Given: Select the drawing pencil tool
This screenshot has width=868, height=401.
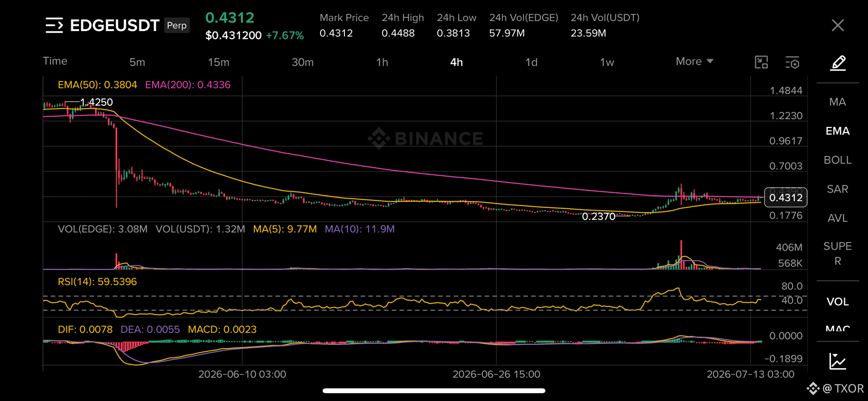Looking at the screenshot, I should 838,63.
